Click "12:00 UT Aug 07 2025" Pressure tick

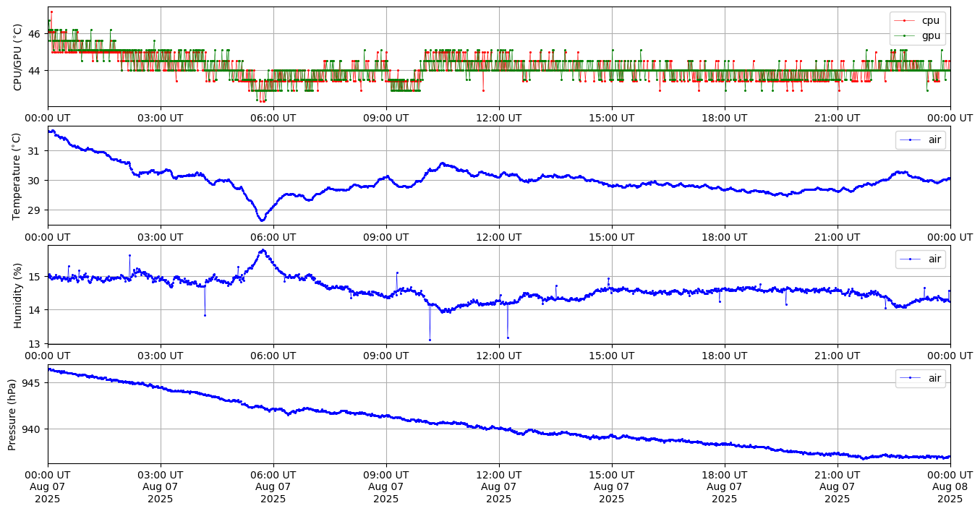coord(499,487)
